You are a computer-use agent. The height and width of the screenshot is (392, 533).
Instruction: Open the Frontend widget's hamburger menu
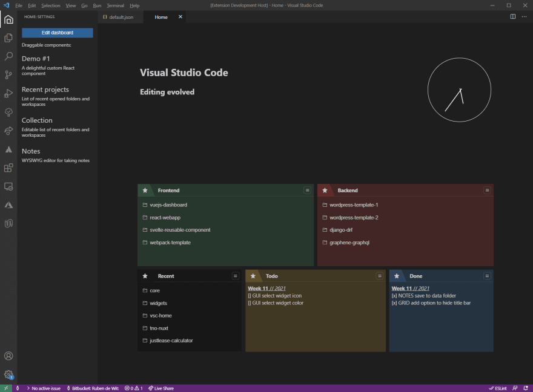point(307,191)
